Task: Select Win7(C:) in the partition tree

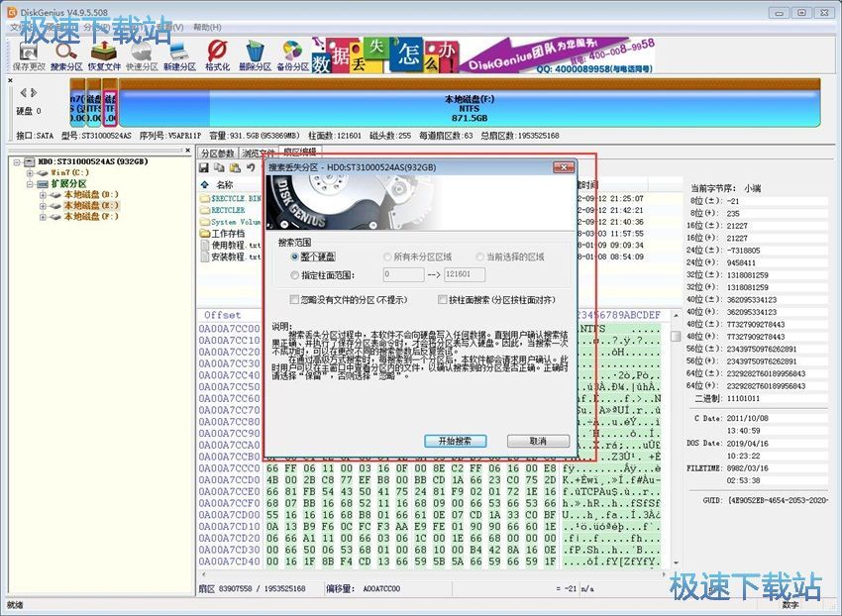Action: (x=69, y=173)
